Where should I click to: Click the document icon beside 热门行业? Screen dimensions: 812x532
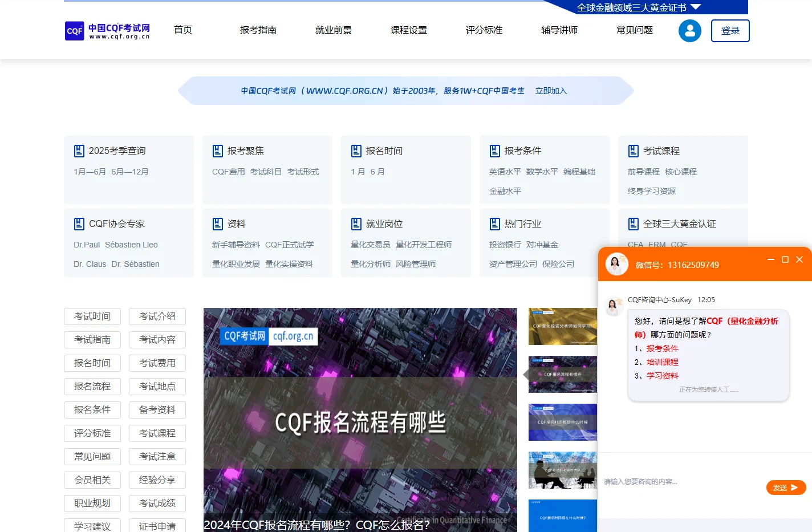495,224
